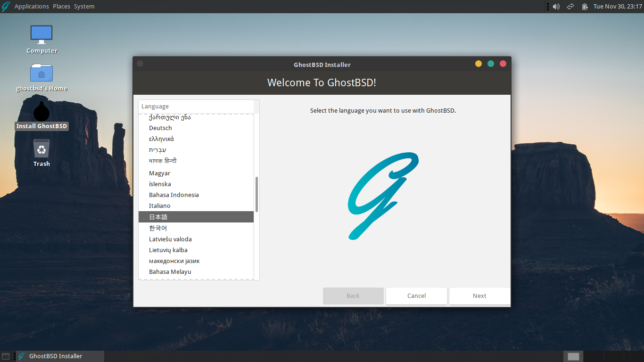This screenshot has height=362, width=644.
Task: Click the show desktop icon in bottom panel
Action: 6,356
